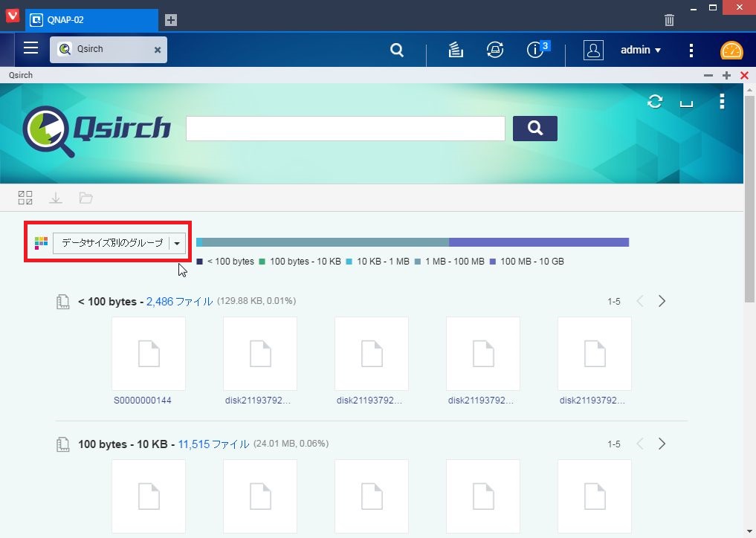Image resolution: width=756 pixels, height=538 pixels.
Task: Go to next page of < 100 bytes group
Action: click(662, 301)
